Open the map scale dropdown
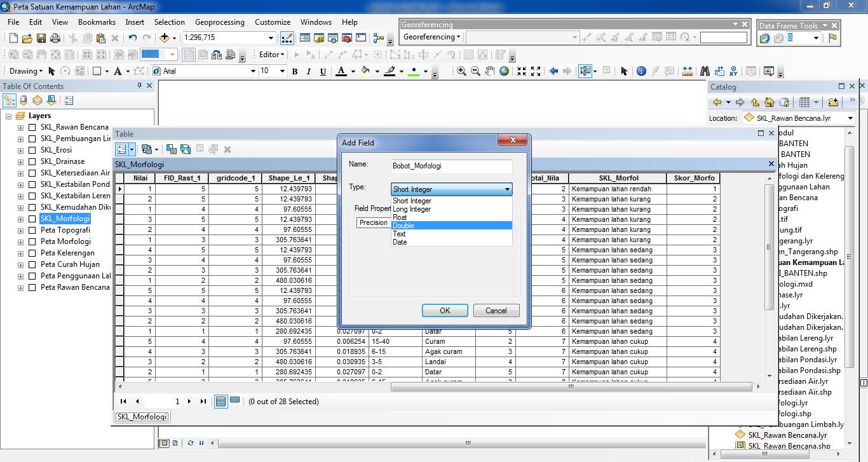This screenshot has width=868, height=462. tap(271, 38)
